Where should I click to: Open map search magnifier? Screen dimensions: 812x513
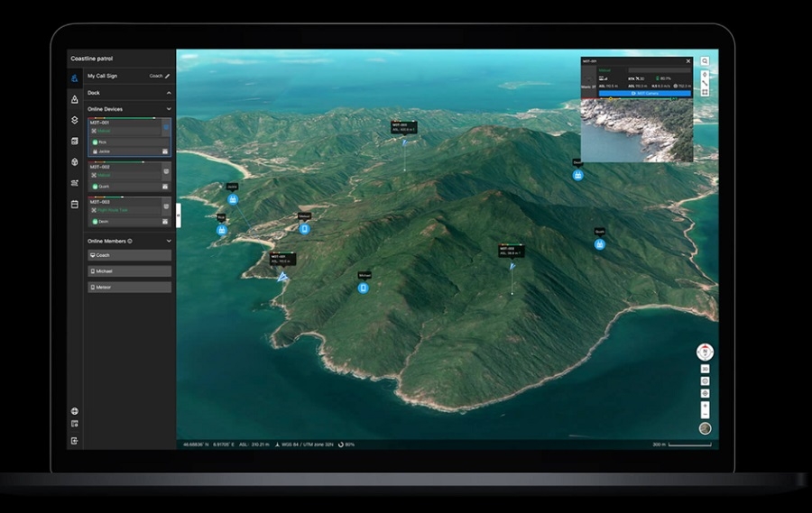705,61
